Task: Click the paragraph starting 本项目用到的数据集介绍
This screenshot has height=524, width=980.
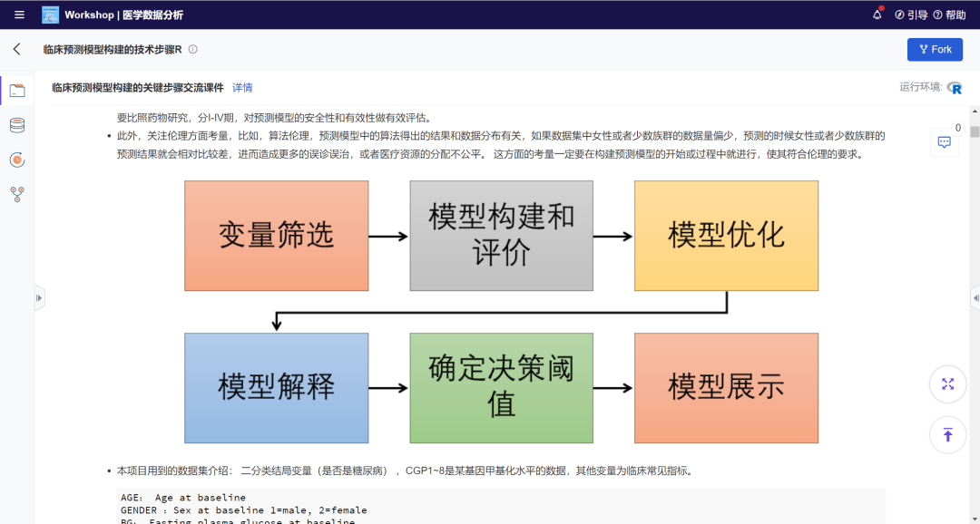Action: [x=405, y=471]
